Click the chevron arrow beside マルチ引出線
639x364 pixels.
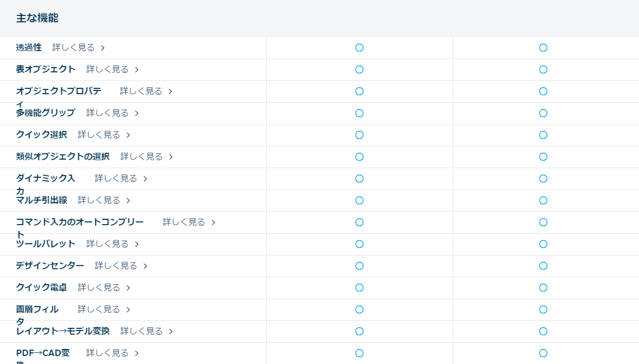point(128,201)
